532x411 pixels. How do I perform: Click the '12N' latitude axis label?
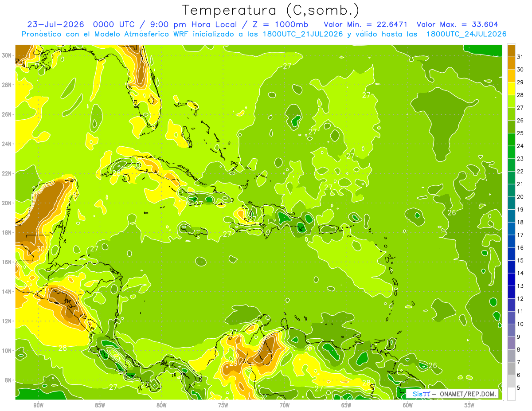(7, 321)
